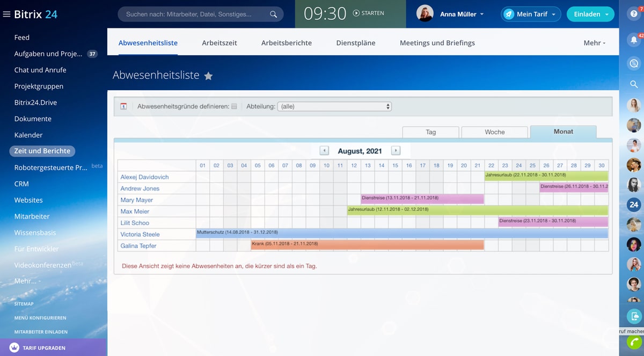
Task: Open the Abteilung dropdown
Action: [x=334, y=106]
